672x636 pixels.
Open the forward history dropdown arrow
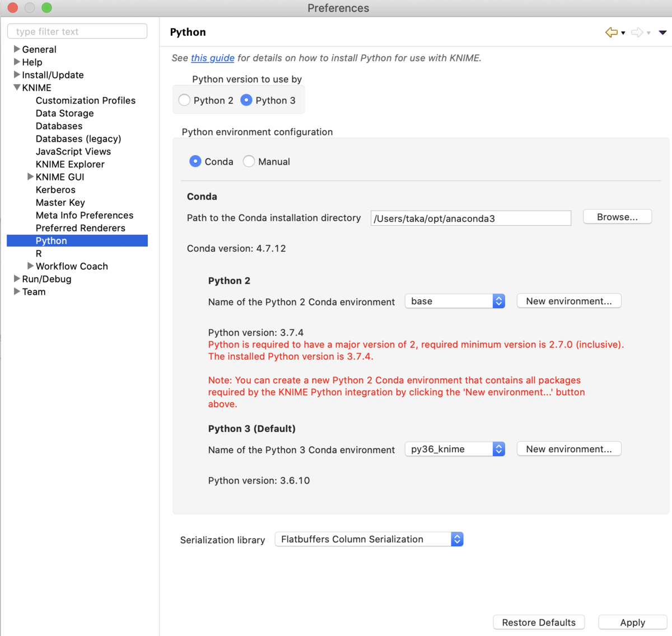pyautogui.click(x=648, y=33)
